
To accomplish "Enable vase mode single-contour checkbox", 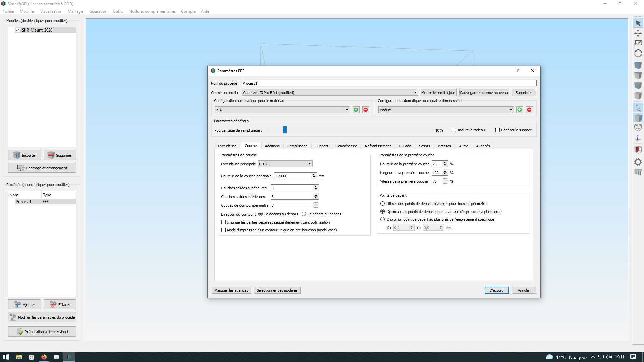I will 224,230.
